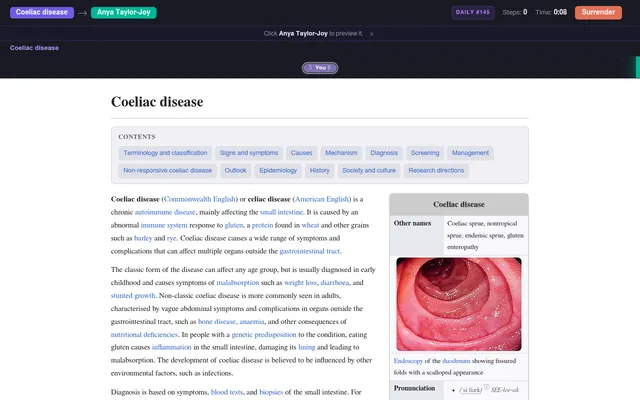Open the bone disease link
This screenshot has width=640, height=400.
pos(217,322)
